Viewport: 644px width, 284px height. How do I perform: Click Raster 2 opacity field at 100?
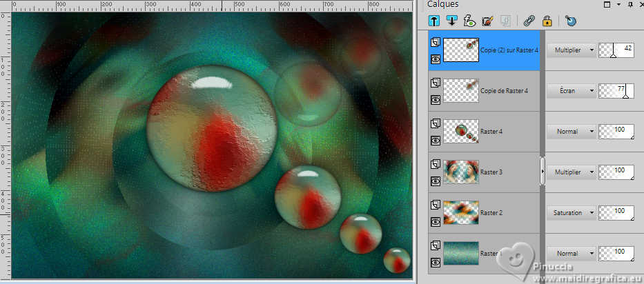[616, 212]
